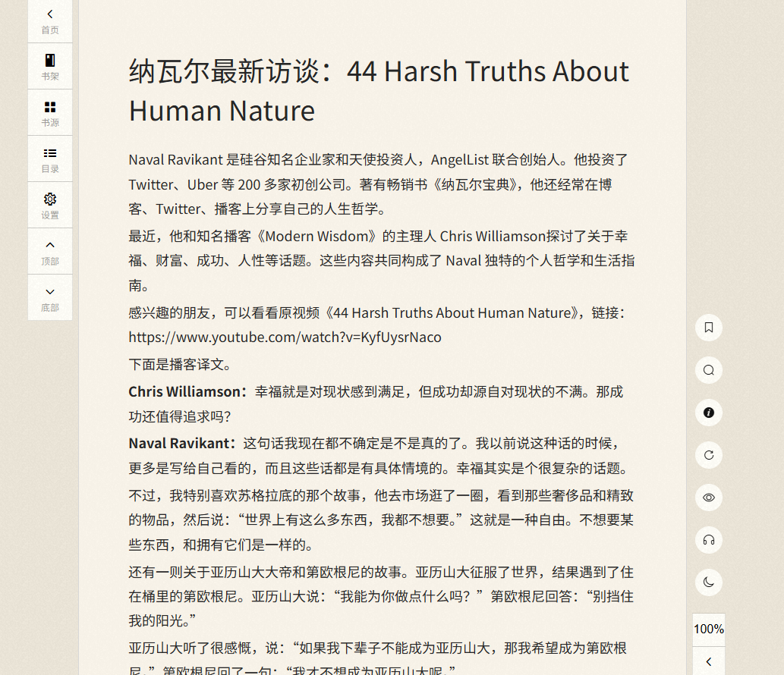Toggle night mode with the moon icon
Screen dimensions: 784x675
pyautogui.click(x=709, y=582)
